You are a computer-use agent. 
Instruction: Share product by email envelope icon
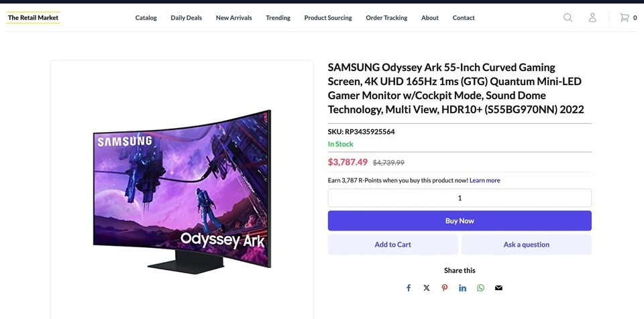pyautogui.click(x=498, y=288)
